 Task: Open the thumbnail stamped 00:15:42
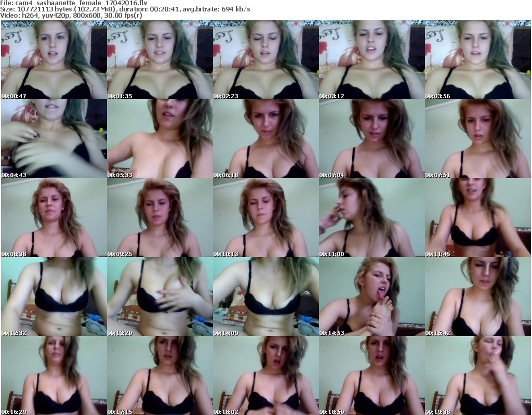(478, 297)
